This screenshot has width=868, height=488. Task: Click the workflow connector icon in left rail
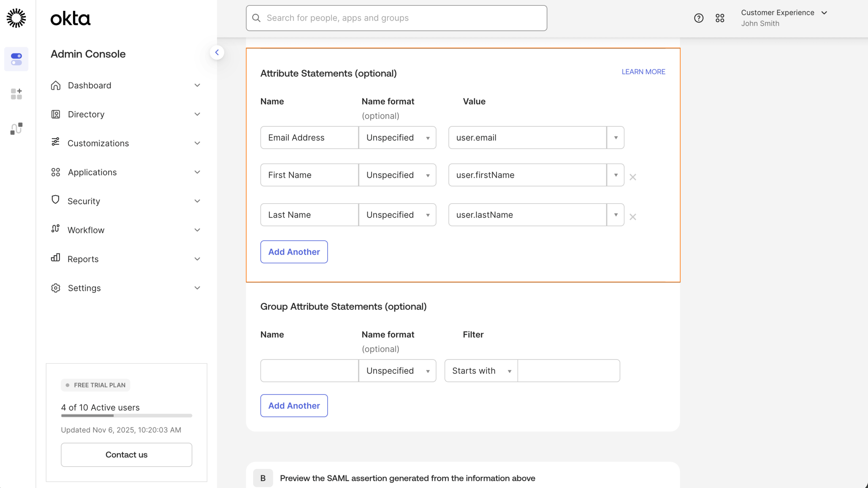tap(16, 129)
